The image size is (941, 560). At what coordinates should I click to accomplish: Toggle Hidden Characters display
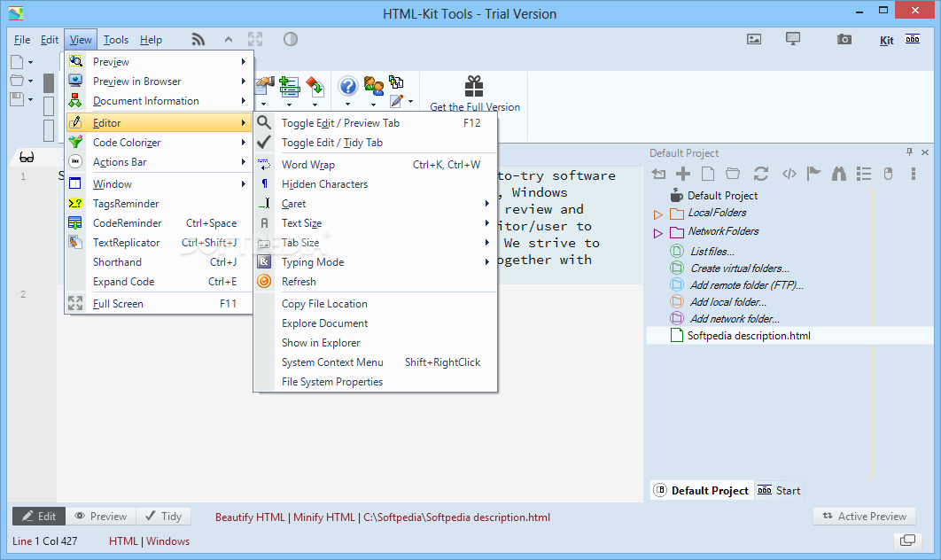coord(375,184)
